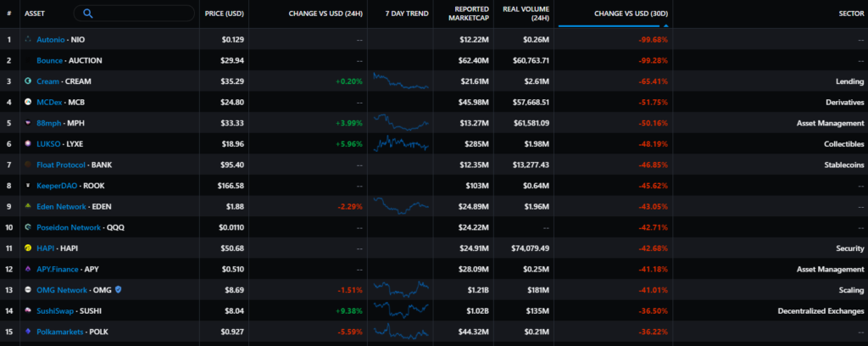The height and width of the screenshot is (346, 868).
Task: Click the Cream asset logo icon
Action: 28,81
